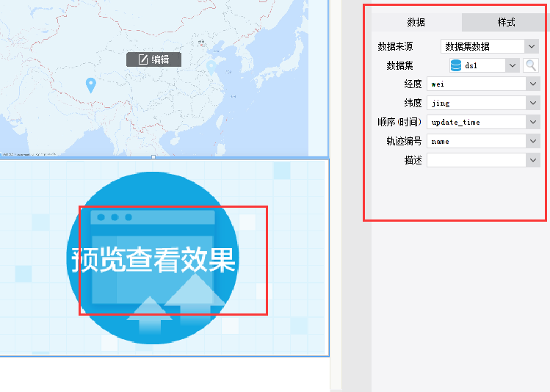Click the map bottom resize handle
Image resolution: width=550 pixels, height=392 pixels.
tap(153, 157)
